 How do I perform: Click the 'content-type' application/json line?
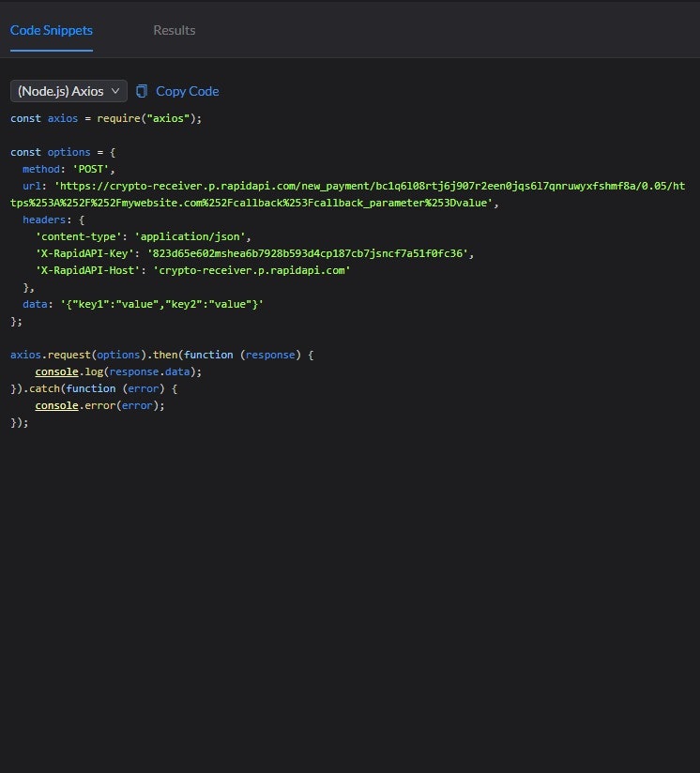pos(143,236)
